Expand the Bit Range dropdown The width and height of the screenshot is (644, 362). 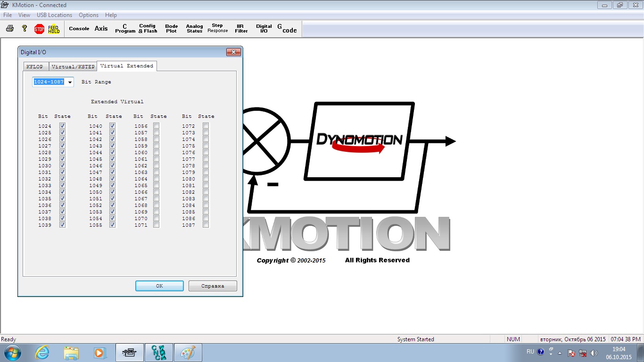pos(70,82)
